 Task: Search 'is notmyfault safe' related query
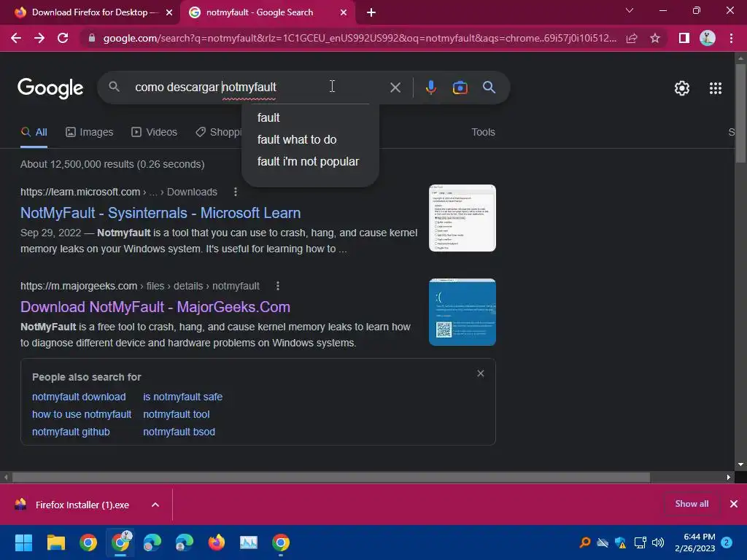pos(183,397)
